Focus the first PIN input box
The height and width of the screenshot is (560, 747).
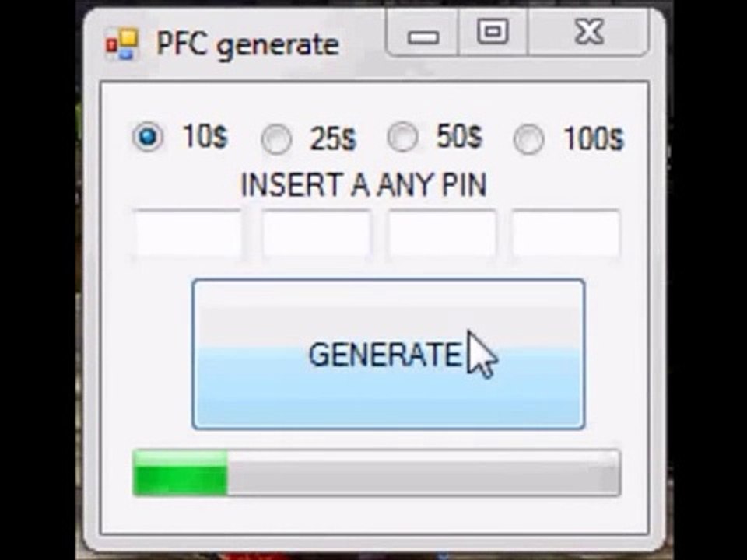tap(188, 234)
